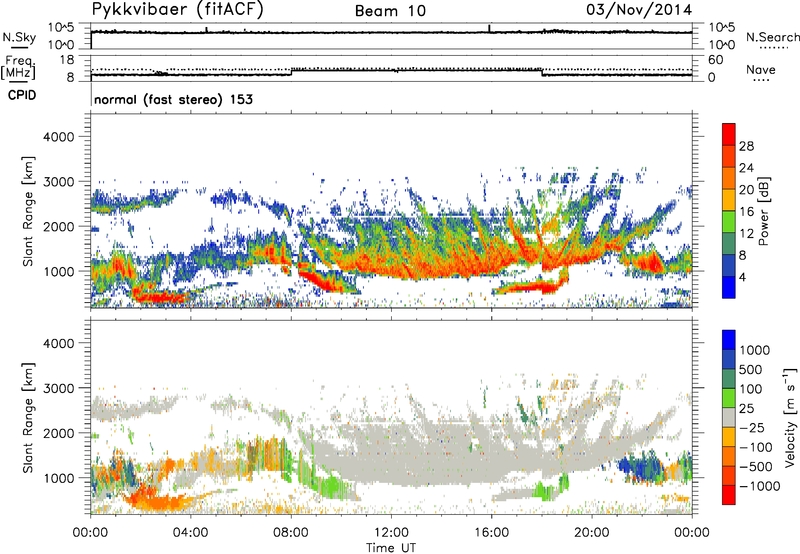Click the 4 tick on power colorbar
This screenshot has width=800, height=554.
[742, 277]
